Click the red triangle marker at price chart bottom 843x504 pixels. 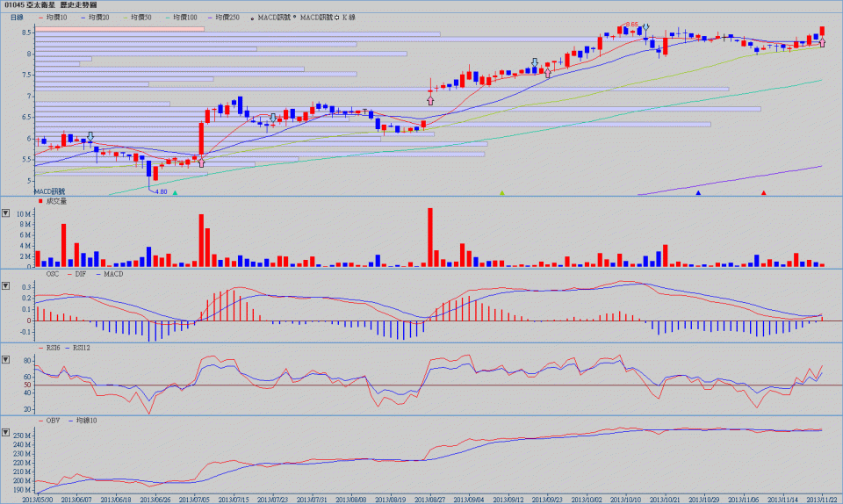tap(764, 192)
